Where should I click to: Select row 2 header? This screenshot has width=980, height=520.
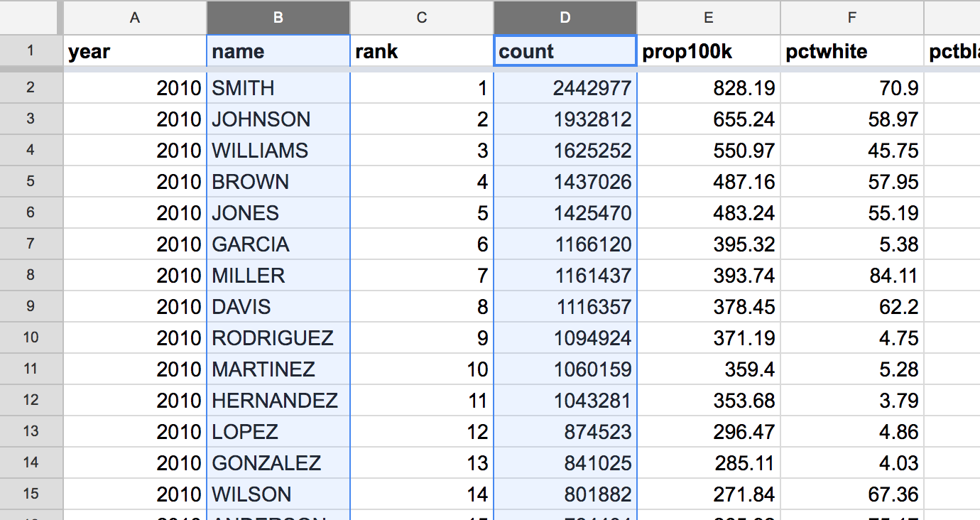31,87
